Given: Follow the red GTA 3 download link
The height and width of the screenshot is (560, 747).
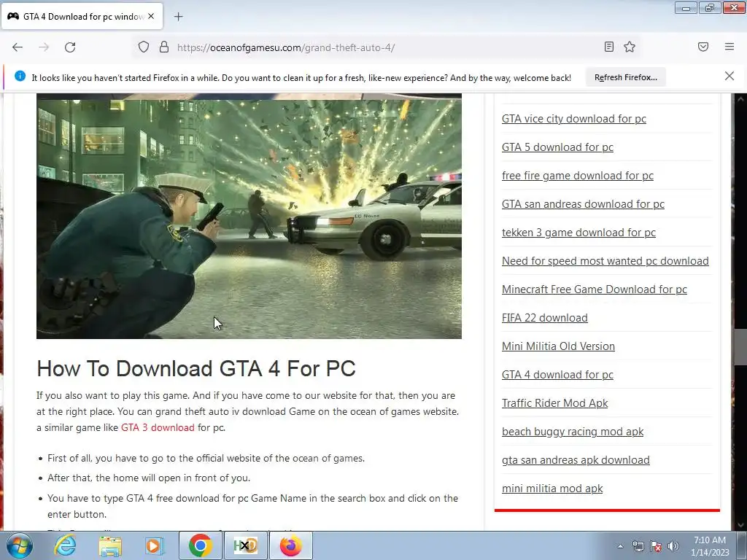Looking at the screenshot, I should point(158,427).
